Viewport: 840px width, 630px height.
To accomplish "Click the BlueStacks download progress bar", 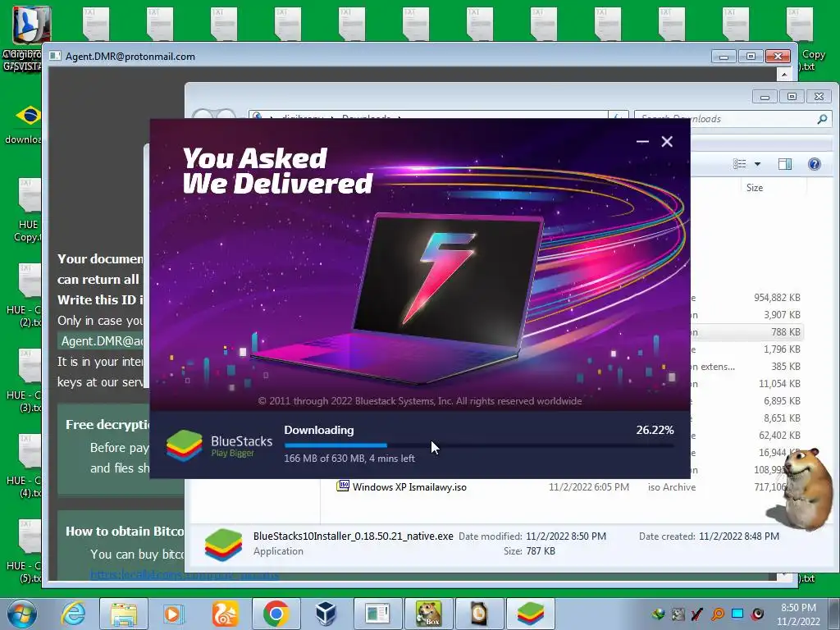I will pos(479,445).
